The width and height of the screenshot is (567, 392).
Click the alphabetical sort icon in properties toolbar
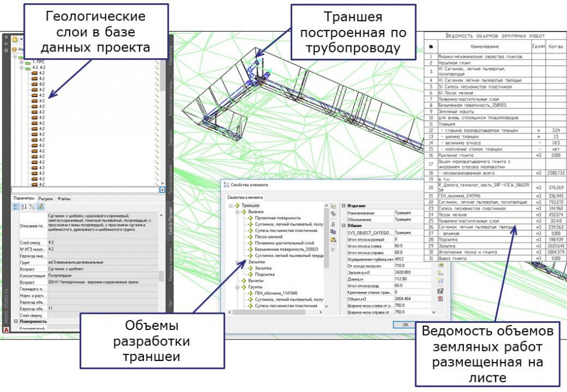(24, 207)
